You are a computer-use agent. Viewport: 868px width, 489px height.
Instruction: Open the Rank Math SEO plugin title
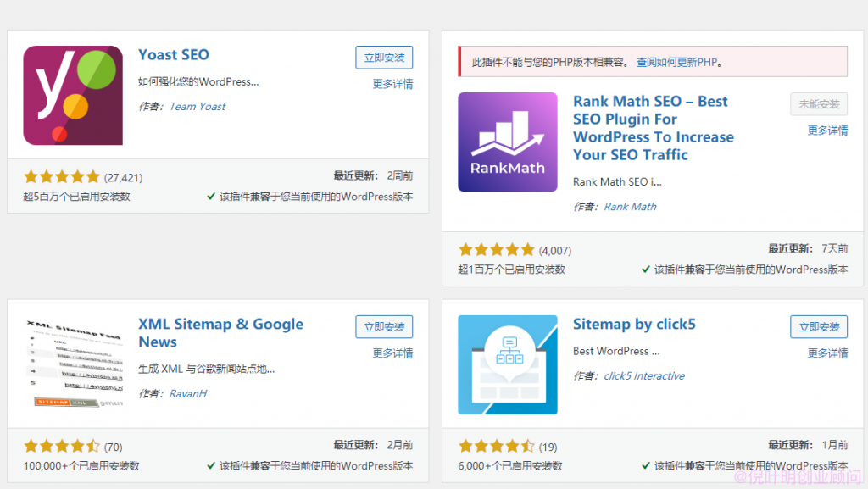click(x=654, y=128)
